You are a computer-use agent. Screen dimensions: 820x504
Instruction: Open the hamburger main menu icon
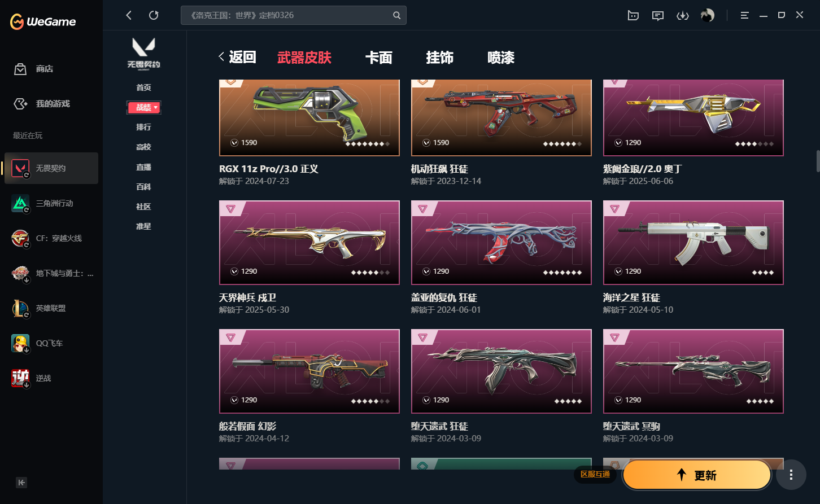pyautogui.click(x=745, y=16)
